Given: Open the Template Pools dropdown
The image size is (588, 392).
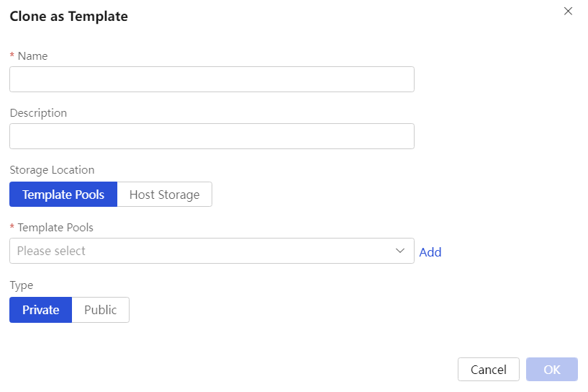Looking at the screenshot, I should (212, 251).
